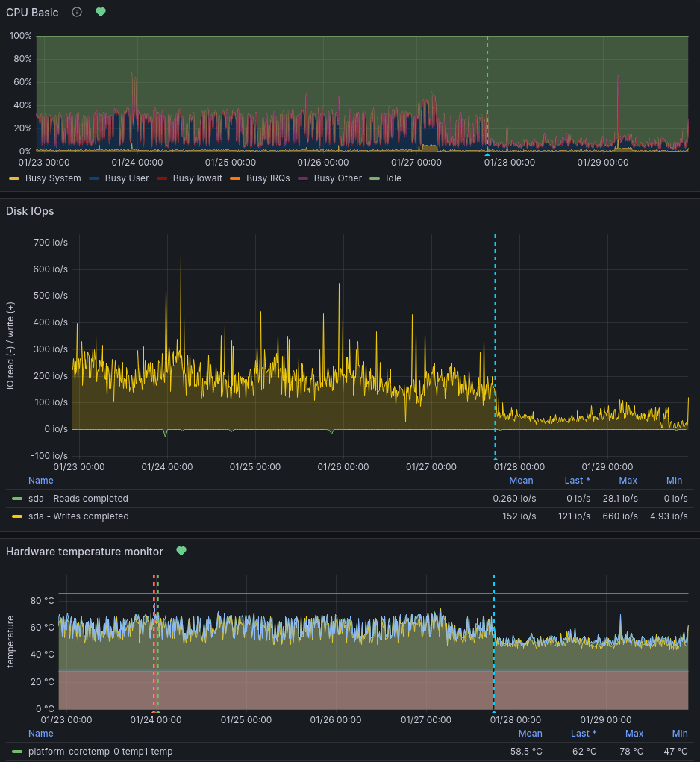Toggle sda - Writes completed series visibility
700x762 pixels.
click(x=78, y=516)
